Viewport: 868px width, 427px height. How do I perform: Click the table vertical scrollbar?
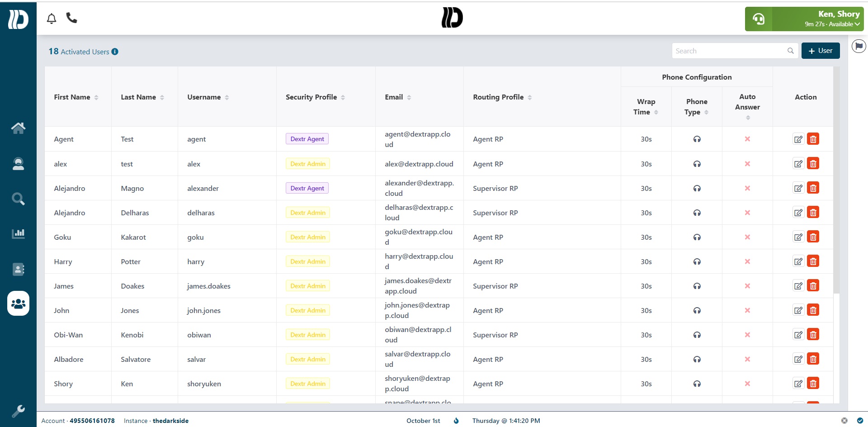click(836, 181)
